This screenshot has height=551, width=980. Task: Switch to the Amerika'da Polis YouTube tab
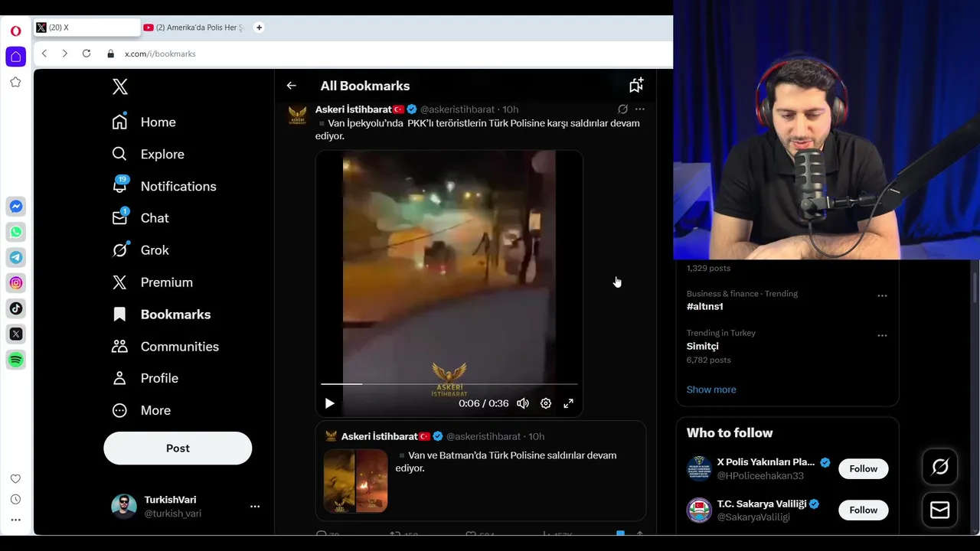point(194,28)
